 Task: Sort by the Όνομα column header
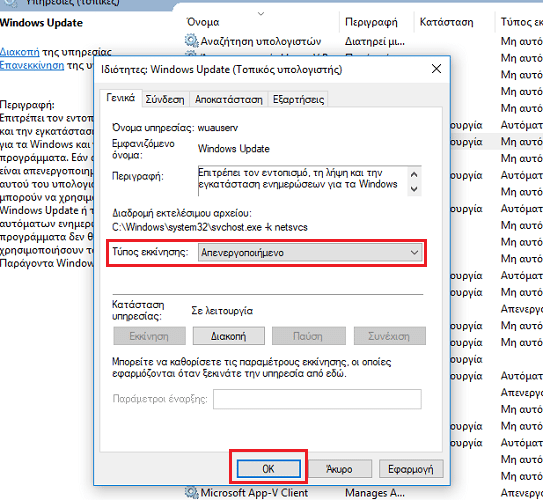pyautogui.click(x=203, y=22)
